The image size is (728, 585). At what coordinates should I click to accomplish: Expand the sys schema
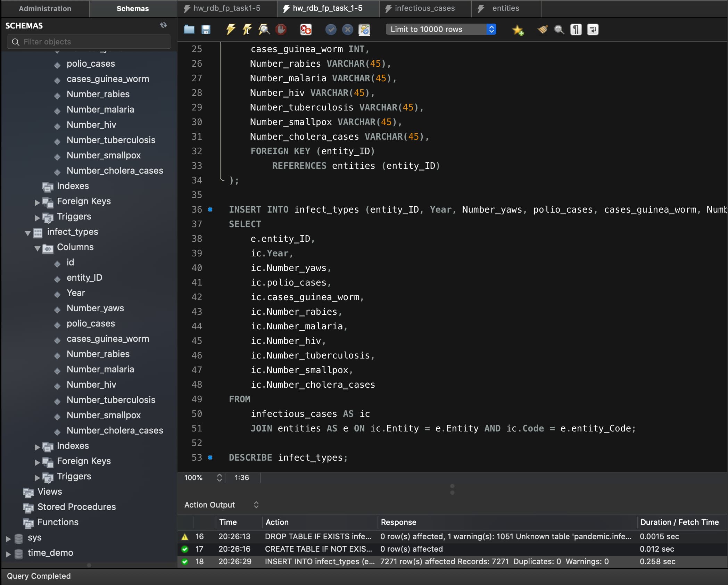[8, 539]
